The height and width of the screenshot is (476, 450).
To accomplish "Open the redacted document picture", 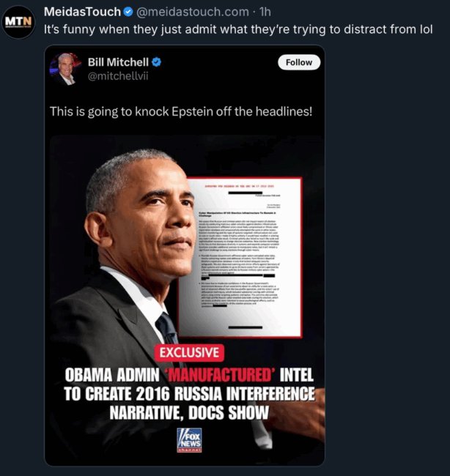I will [x=240, y=258].
